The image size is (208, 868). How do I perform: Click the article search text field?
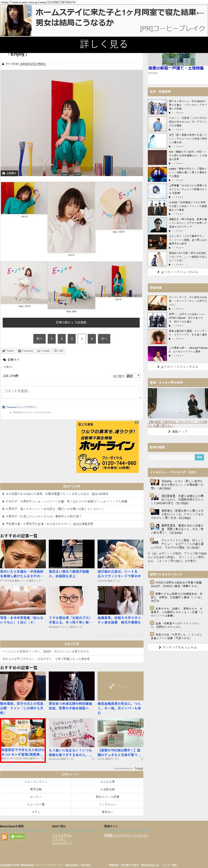click(x=171, y=457)
